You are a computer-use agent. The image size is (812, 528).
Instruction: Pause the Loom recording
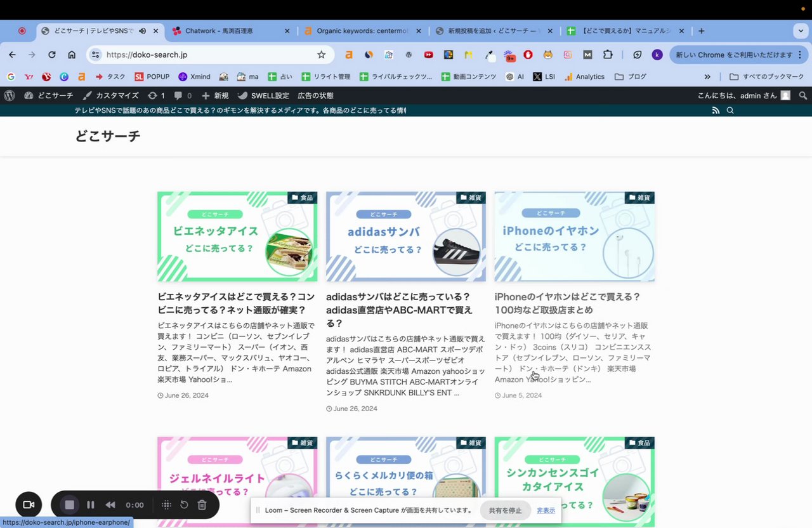pos(91,505)
